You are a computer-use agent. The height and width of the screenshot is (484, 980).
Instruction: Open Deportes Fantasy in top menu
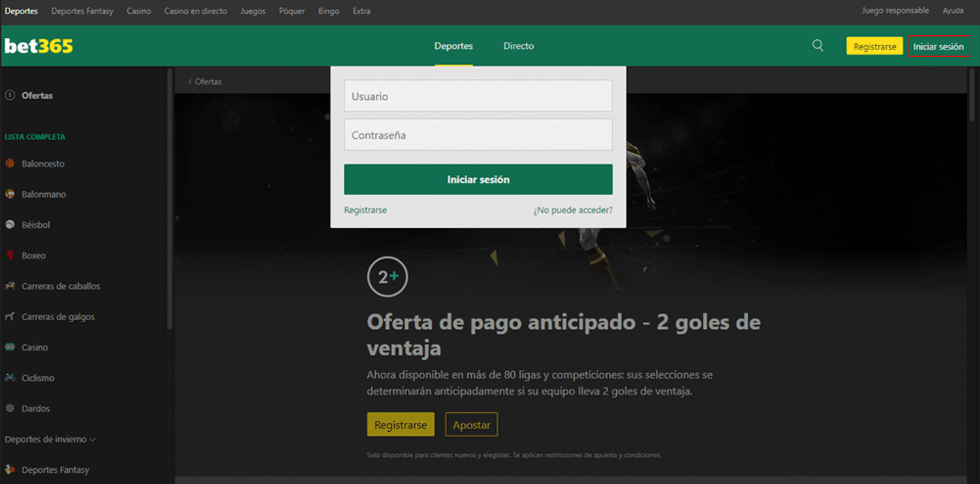click(x=82, y=11)
